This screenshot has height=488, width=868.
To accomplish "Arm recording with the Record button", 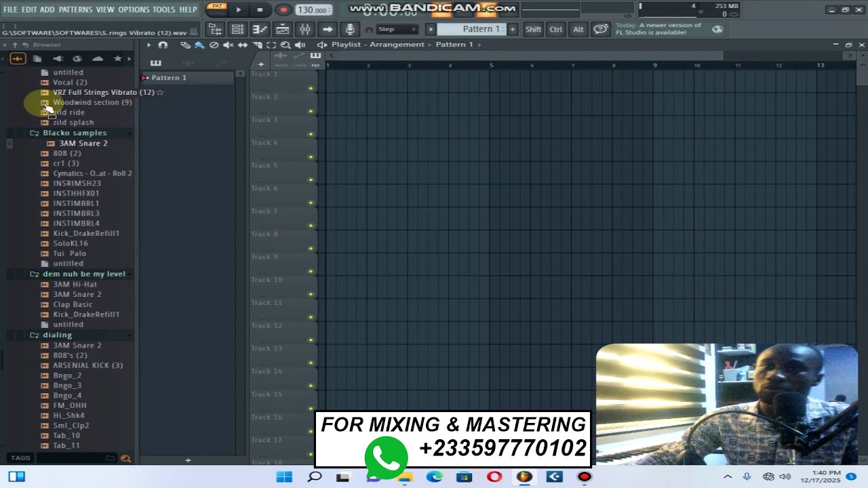I will coord(283,9).
